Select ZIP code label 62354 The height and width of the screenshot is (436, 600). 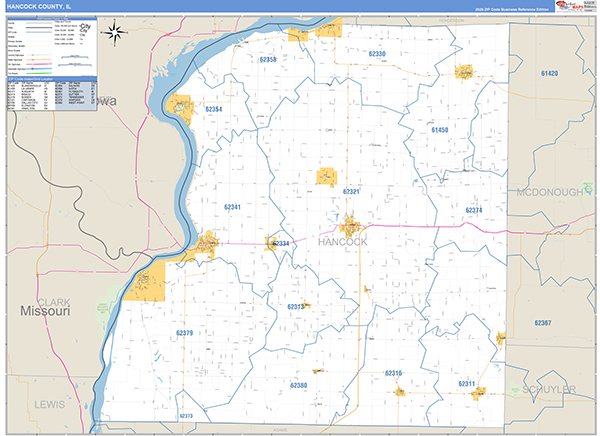214,109
